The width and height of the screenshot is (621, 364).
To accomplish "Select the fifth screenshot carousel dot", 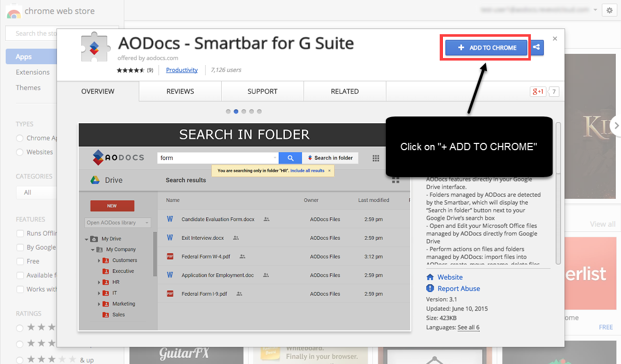I will tap(259, 112).
